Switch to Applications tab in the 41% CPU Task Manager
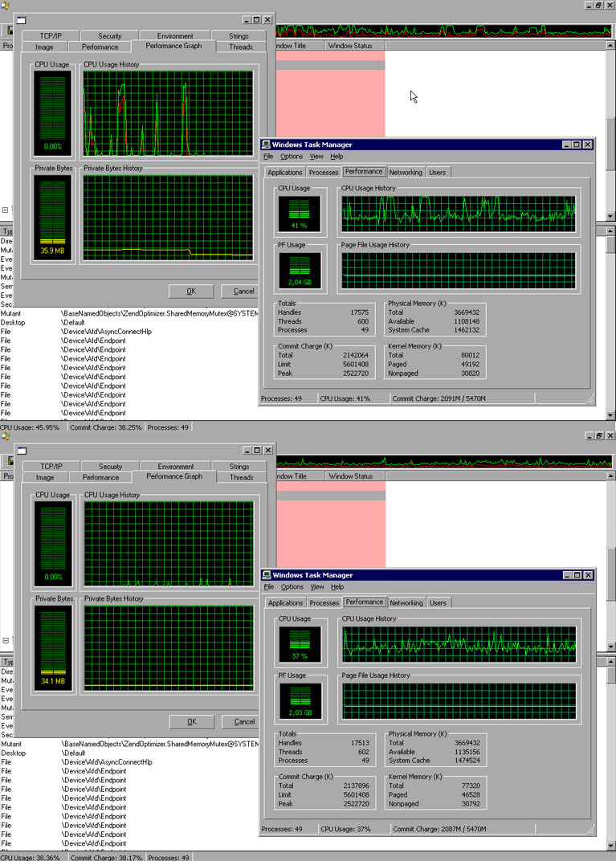The image size is (616, 861). tap(284, 173)
